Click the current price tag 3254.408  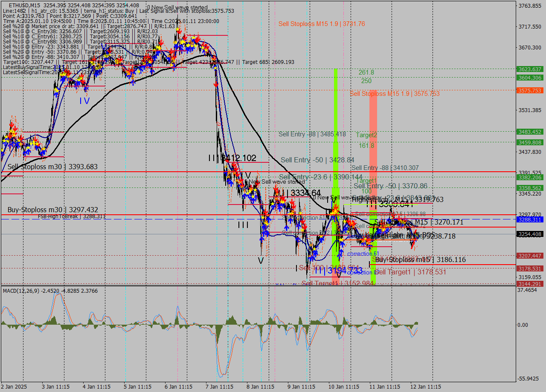coord(530,234)
